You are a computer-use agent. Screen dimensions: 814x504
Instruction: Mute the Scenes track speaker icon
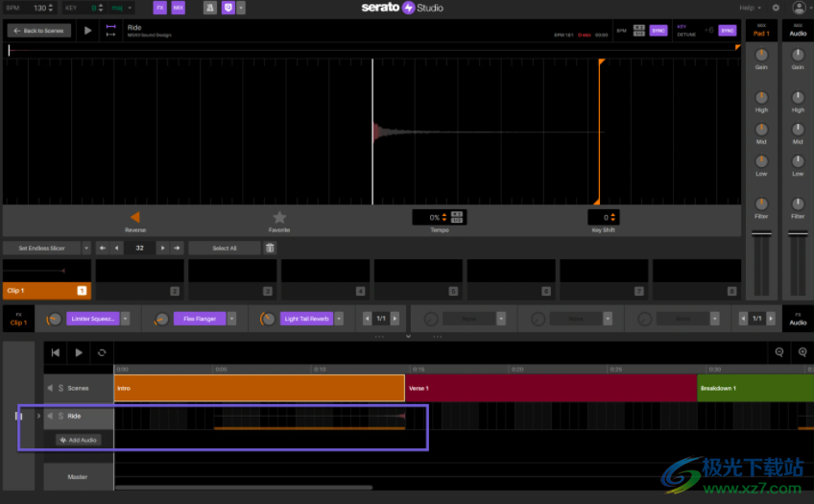[x=50, y=388]
